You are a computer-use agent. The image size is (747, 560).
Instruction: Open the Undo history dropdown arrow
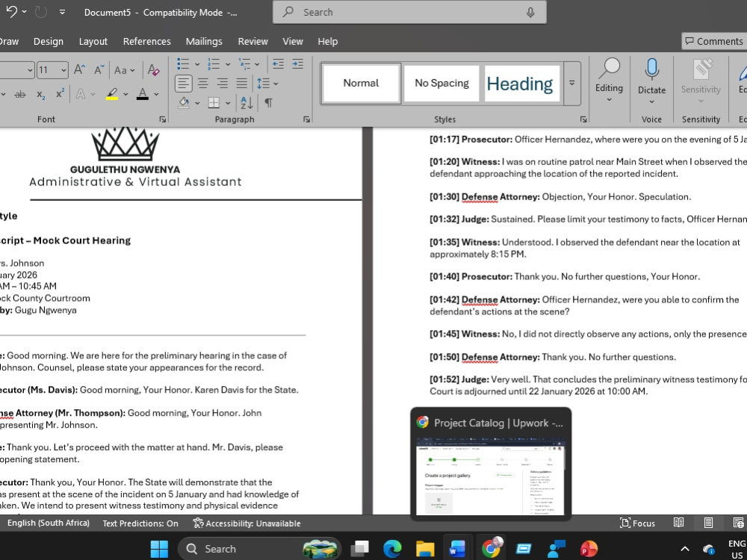coord(25,12)
